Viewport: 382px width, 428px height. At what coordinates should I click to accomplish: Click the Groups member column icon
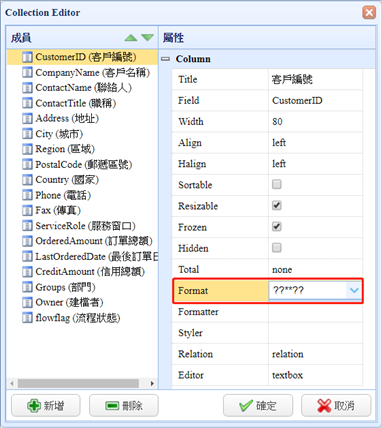tap(27, 287)
